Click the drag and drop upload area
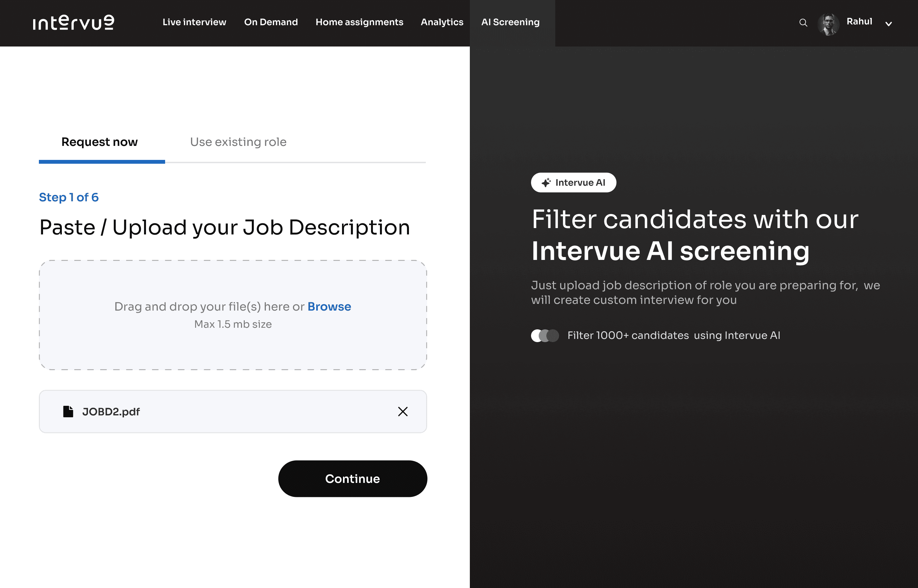Image resolution: width=918 pixels, height=588 pixels. (233, 344)
